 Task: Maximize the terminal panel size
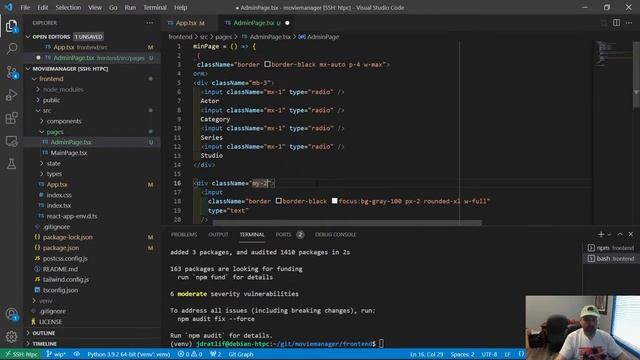(620, 234)
